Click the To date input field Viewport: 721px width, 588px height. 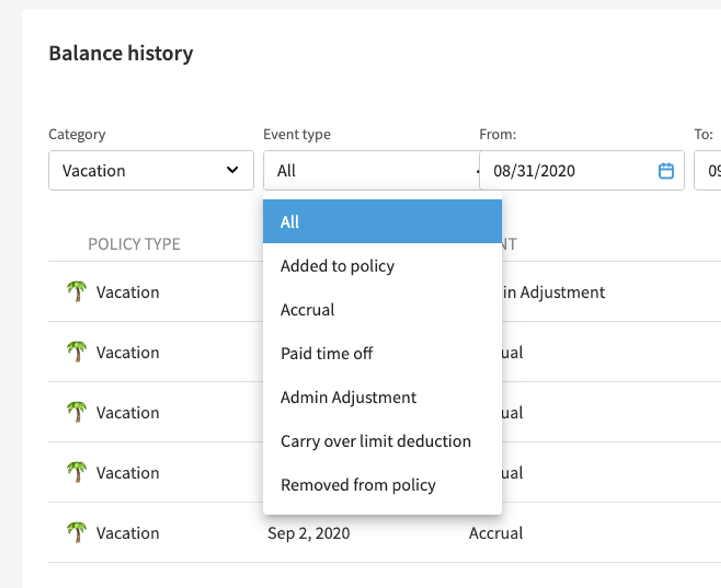click(x=708, y=170)
